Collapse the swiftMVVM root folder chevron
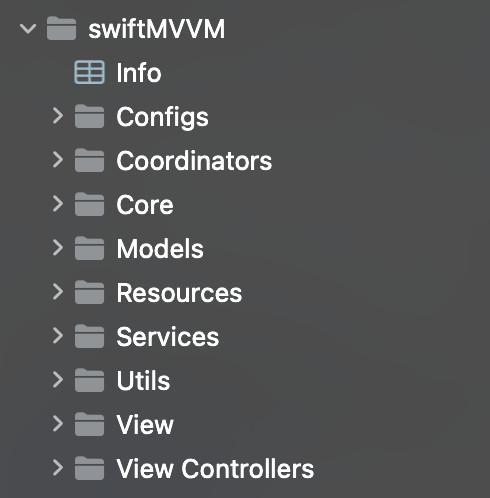 [x=28, y=28]
